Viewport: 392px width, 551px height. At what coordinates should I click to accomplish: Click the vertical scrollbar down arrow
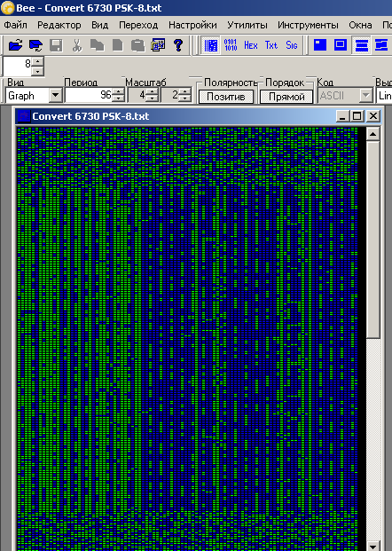click(373, 546)
